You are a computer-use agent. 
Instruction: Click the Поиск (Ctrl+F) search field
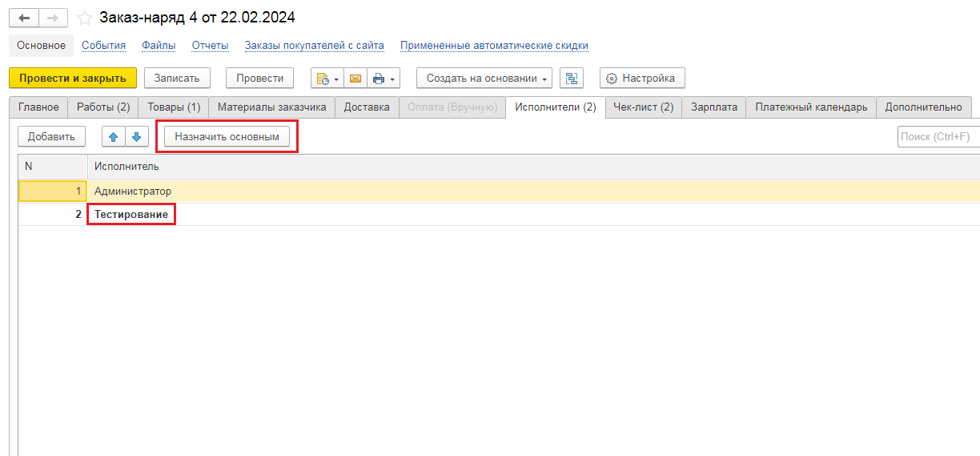[x=938, y=137]
